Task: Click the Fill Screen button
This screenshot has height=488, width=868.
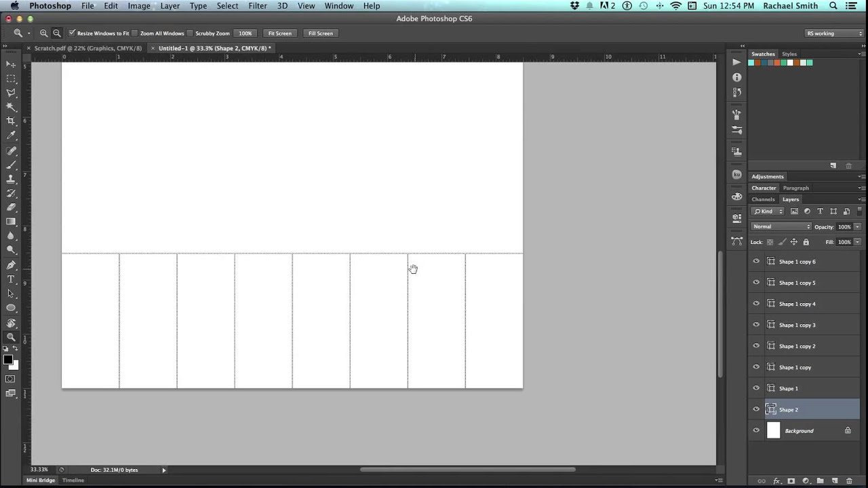Action: [x=321, y=33]
